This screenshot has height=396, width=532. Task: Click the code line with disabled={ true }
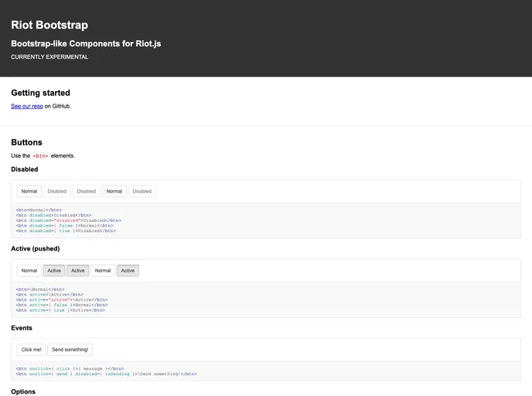(x=66, y=230)
